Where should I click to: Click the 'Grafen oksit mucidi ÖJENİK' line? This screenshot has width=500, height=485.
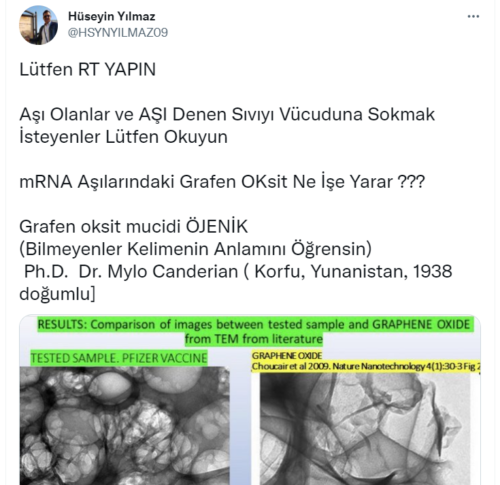click(x=134, y=227)
